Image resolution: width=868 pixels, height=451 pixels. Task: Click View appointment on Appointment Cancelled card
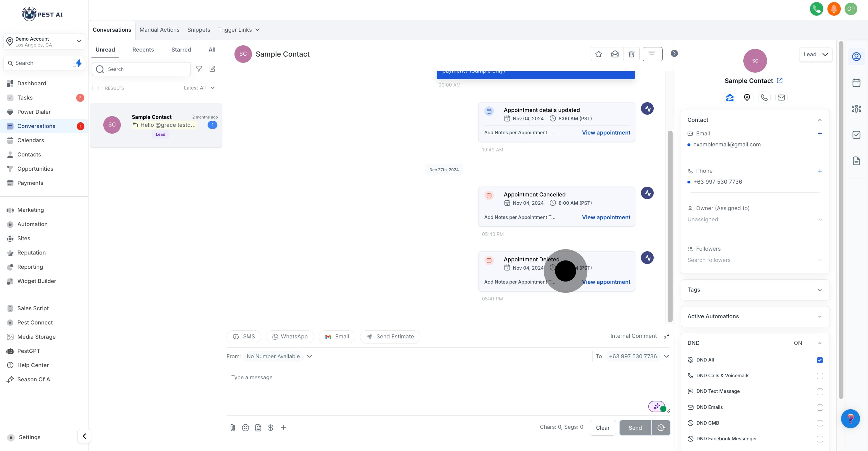[x=606, y=217]
